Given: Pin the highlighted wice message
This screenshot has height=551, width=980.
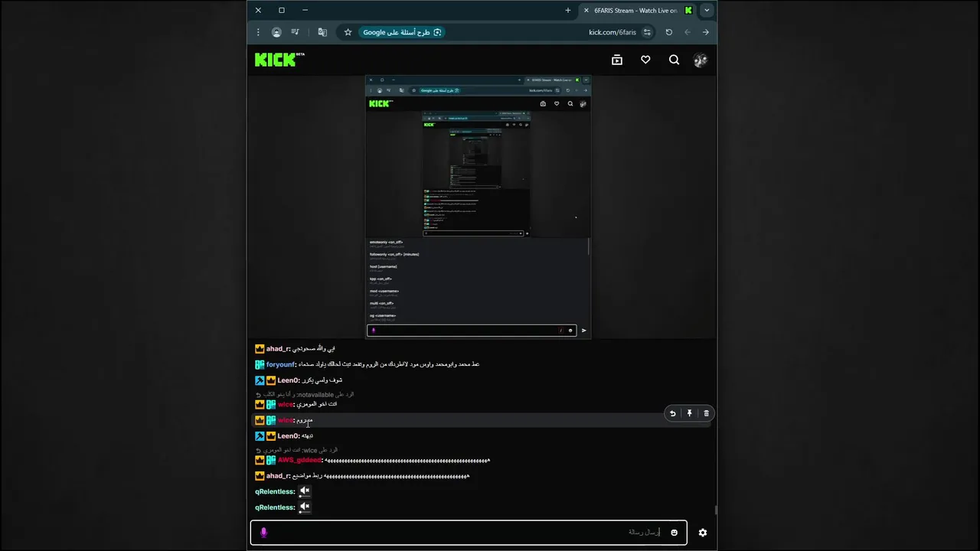Looking at the screenshot, I should click(689, 413).
